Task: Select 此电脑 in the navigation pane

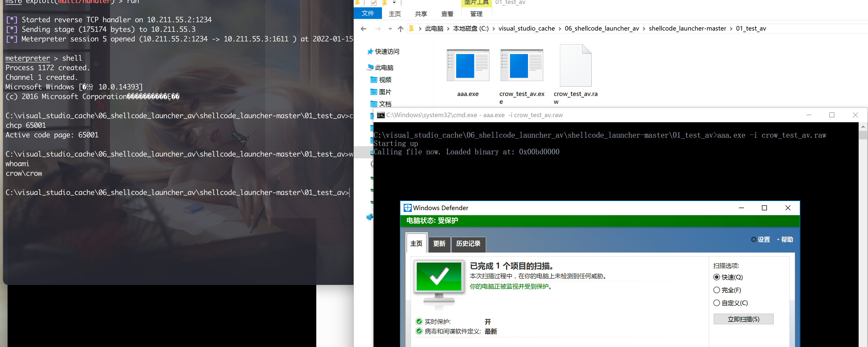Action: click(380, 67)
